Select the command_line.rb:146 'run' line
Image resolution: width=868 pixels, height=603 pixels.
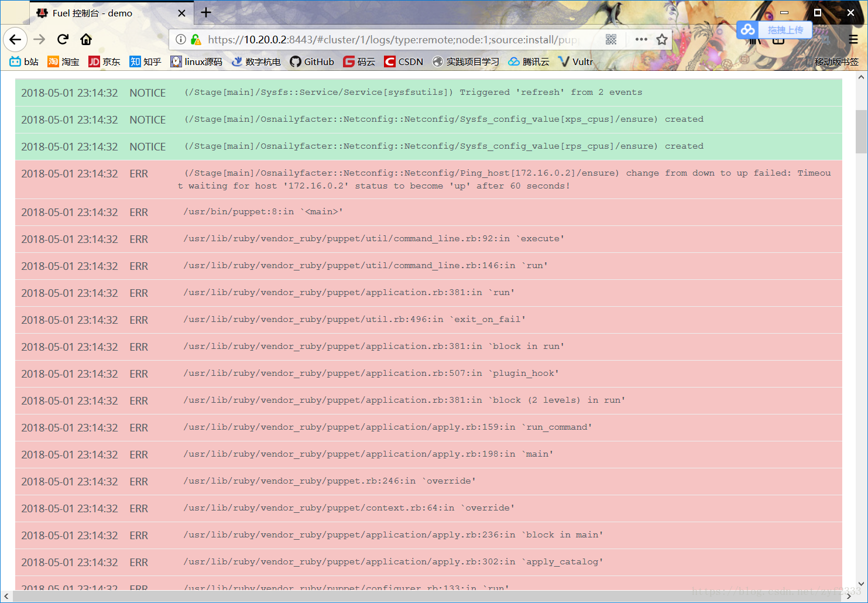(x=428, y=266)
